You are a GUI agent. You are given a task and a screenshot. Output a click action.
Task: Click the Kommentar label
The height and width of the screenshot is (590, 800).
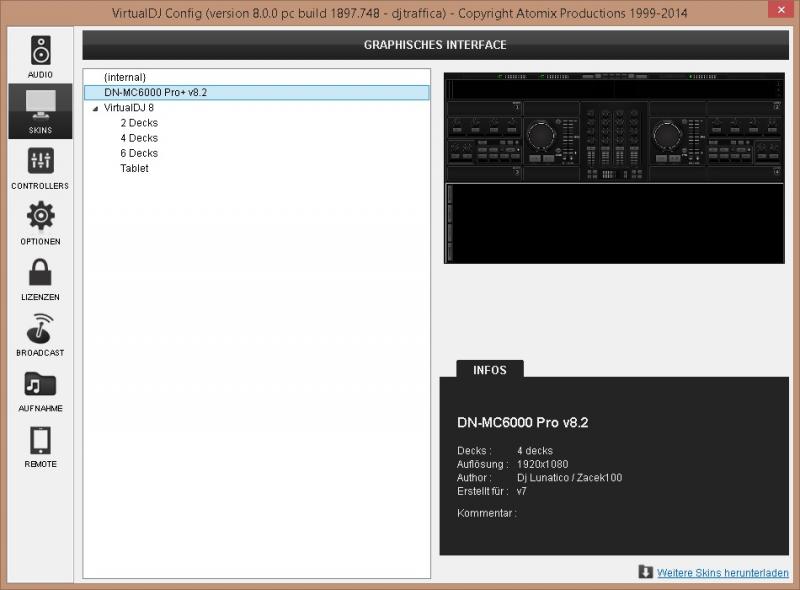tap(487, 513)
